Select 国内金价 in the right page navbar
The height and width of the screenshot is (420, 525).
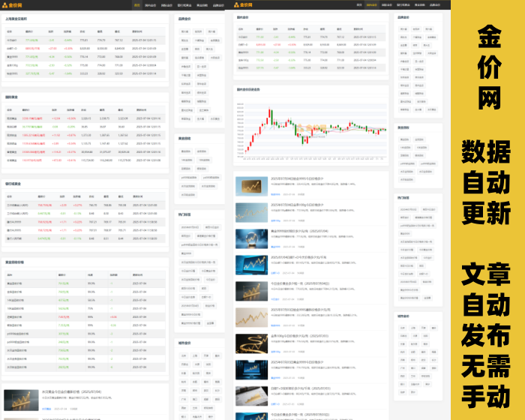pyautogui.click(x=373, y=4)
